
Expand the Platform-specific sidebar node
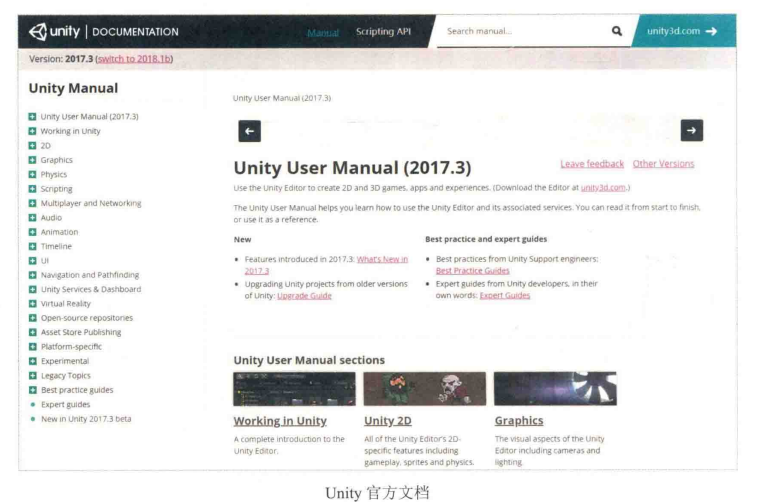32,346
